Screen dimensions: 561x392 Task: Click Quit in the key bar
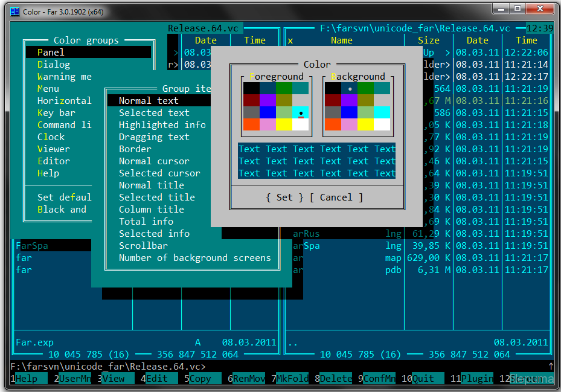click(423, 379)
